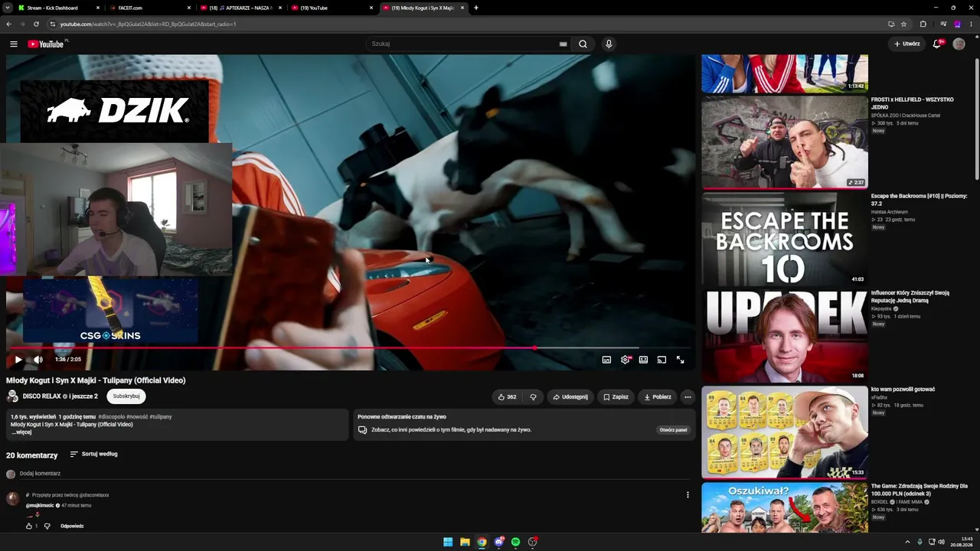Open Spotify from the taskbar

point(515,542)
